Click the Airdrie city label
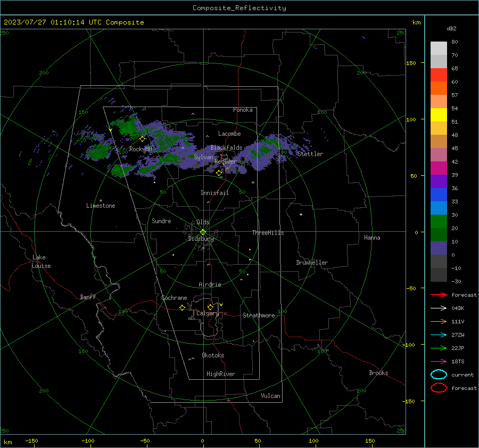 [210, 284]
